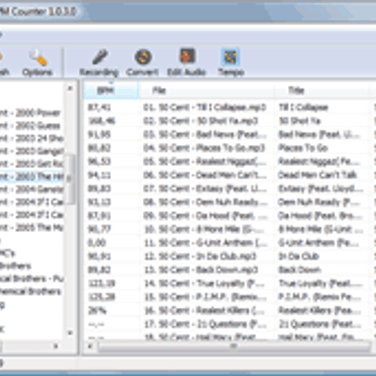Select file '15. 50 Cent - P.I.M.P.'

tap(205, 297)
